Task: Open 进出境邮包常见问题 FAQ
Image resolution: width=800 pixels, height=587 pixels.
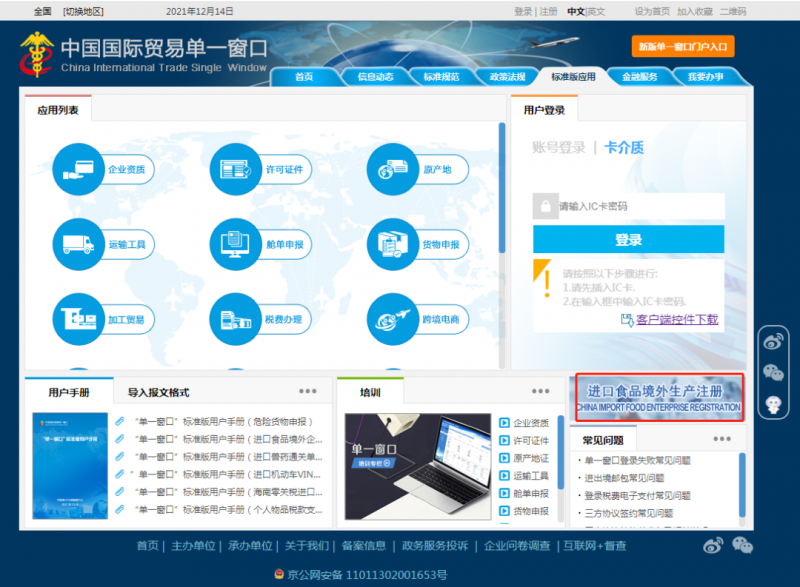Action: (624, 478)
